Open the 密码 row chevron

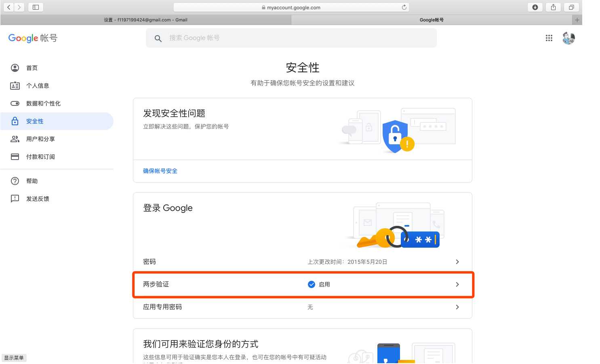pyautogui.click(x=457, y=262)
